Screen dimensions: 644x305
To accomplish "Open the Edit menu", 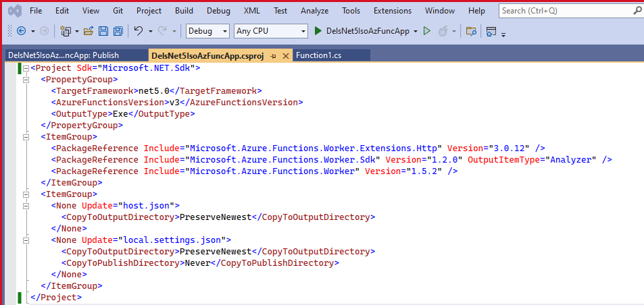I will (62, 11).
